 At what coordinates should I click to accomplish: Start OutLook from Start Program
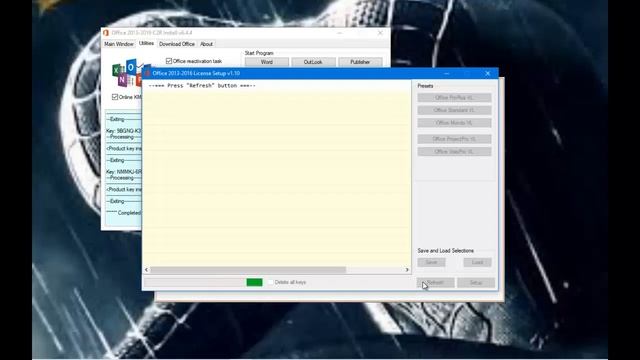(313, 62)
